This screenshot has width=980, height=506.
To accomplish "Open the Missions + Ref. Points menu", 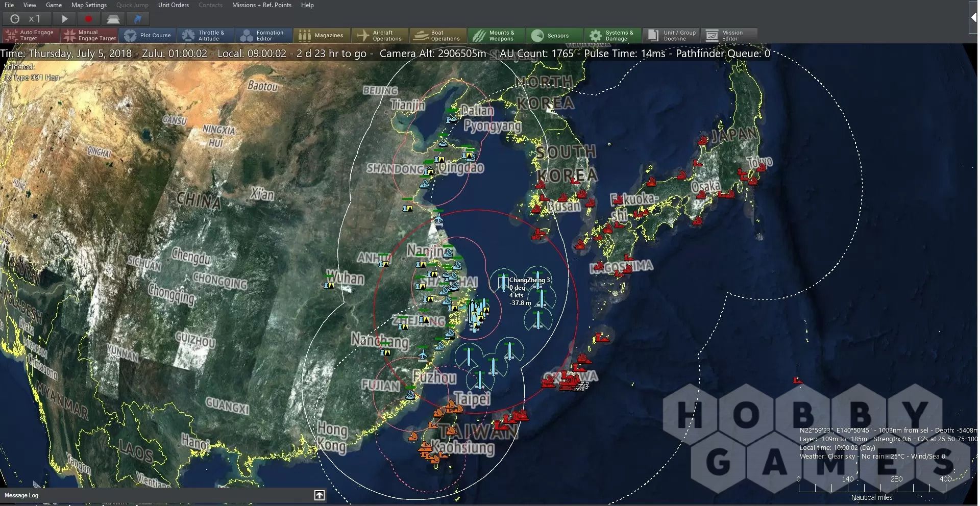I will (x=262, y=5).
